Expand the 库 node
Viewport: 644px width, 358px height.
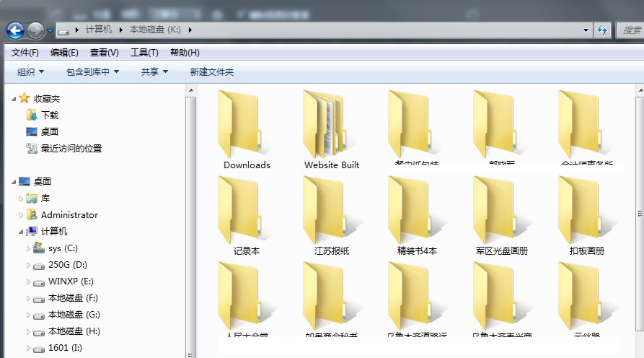pyautogui.click(x=22, y=198)
